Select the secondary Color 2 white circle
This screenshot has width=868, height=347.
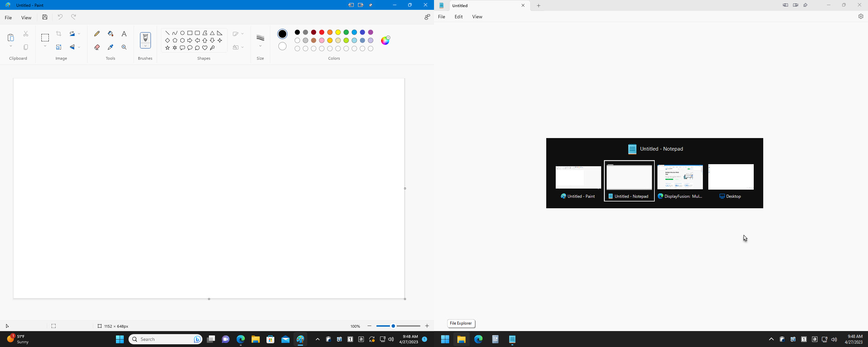pos(282,46)
